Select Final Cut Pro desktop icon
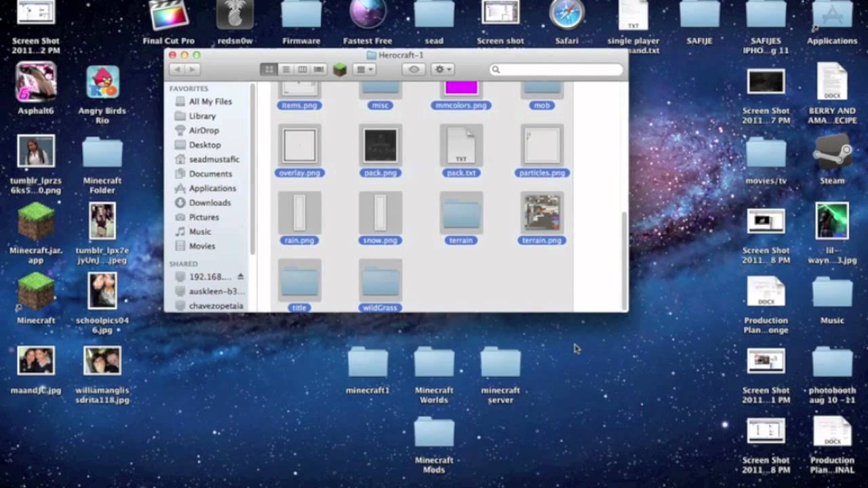The image size is (868, 488). [x=168, y=15]
